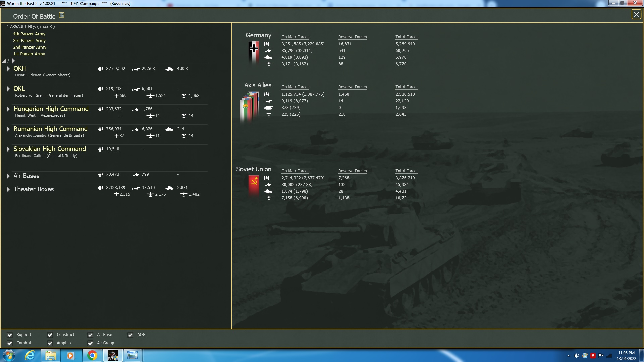The width and height of the screenshot is (644, 362).
Task: Click the icon next to Order Of Battle title
Action: click(62, 15)
